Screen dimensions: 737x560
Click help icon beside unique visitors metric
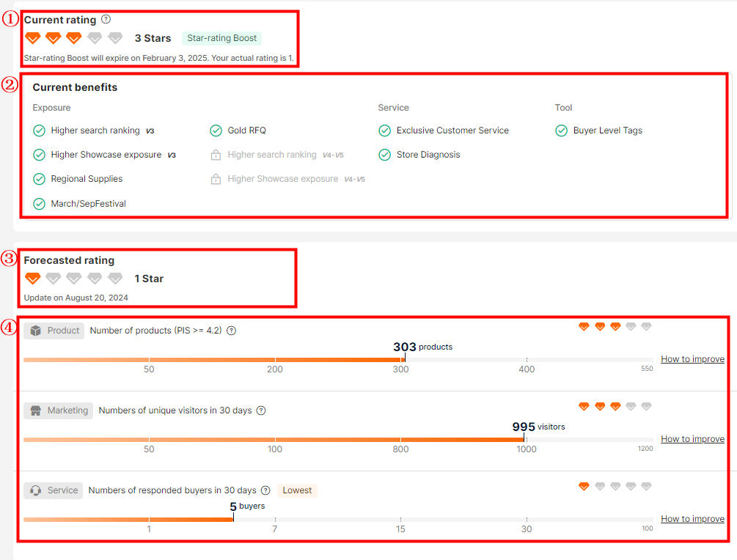click(x=261, y=410)
